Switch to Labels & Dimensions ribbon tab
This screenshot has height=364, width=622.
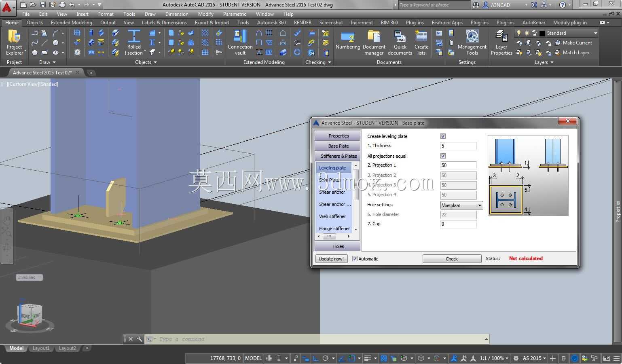[x=164, y=23]
